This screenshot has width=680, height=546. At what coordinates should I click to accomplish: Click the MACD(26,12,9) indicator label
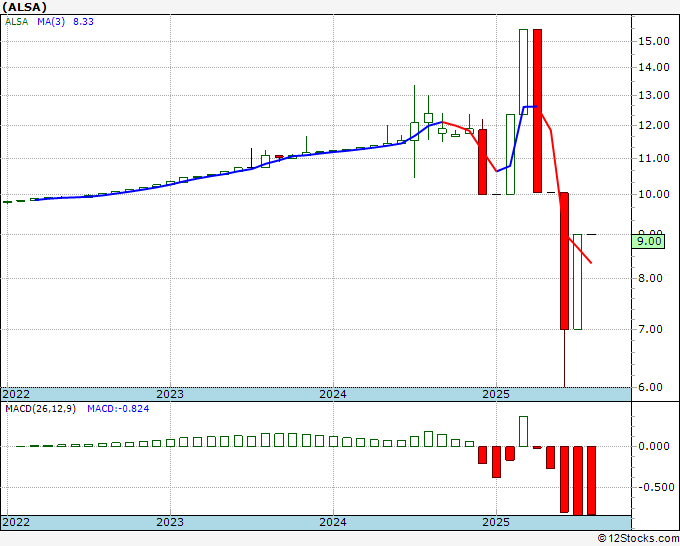40,409
